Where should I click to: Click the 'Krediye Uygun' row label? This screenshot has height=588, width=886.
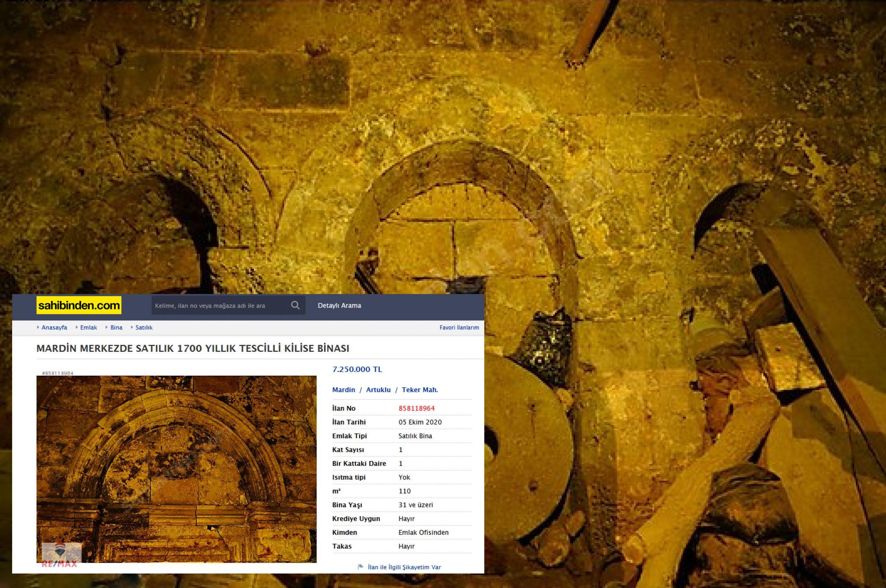coord(356,519)
